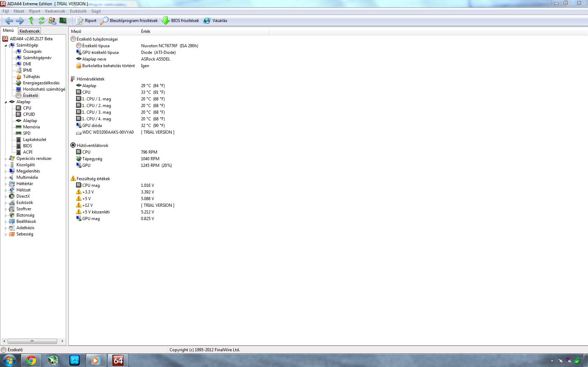
Task: Expand the Háttértár tree node
Action: click(6, 184)
